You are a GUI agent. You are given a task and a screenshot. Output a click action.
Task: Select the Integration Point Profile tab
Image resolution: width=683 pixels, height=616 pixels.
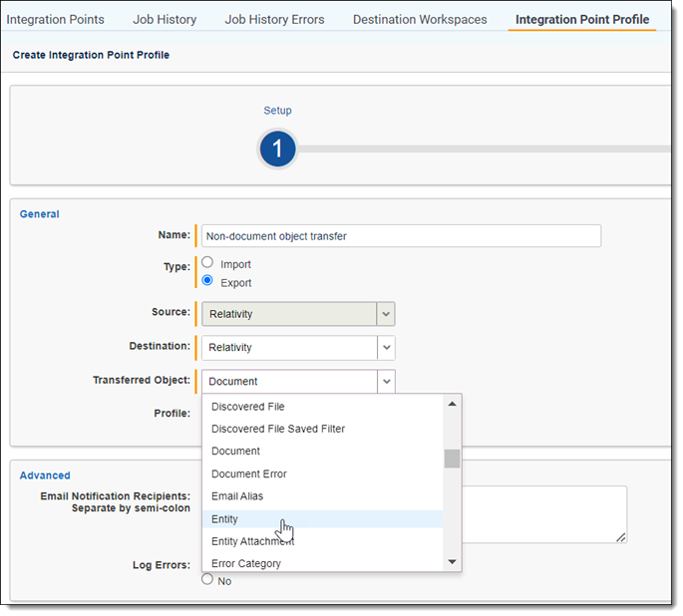click(x=581, y=19)
